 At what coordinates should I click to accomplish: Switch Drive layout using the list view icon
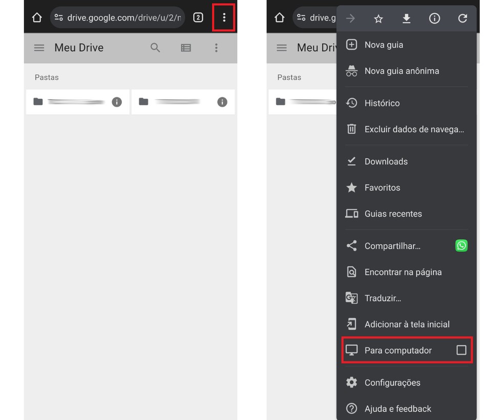coord(185,48)
